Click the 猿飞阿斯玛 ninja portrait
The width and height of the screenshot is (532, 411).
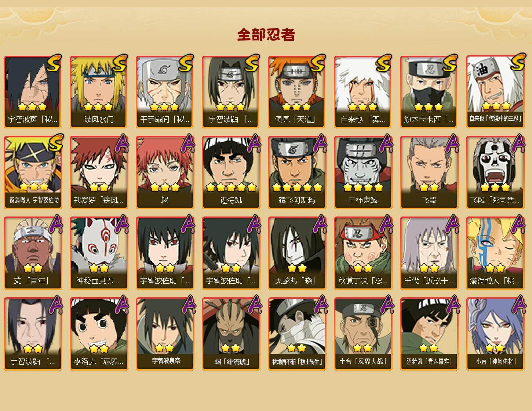297,172
